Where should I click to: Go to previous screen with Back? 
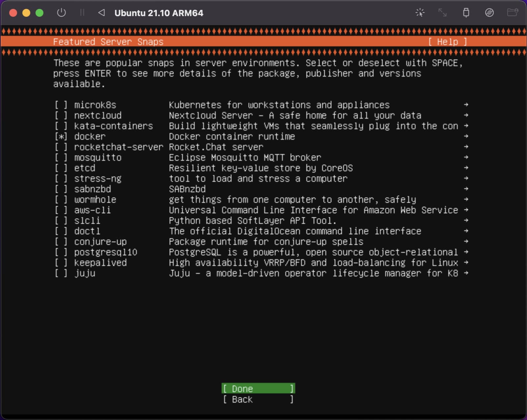(258, 400)
